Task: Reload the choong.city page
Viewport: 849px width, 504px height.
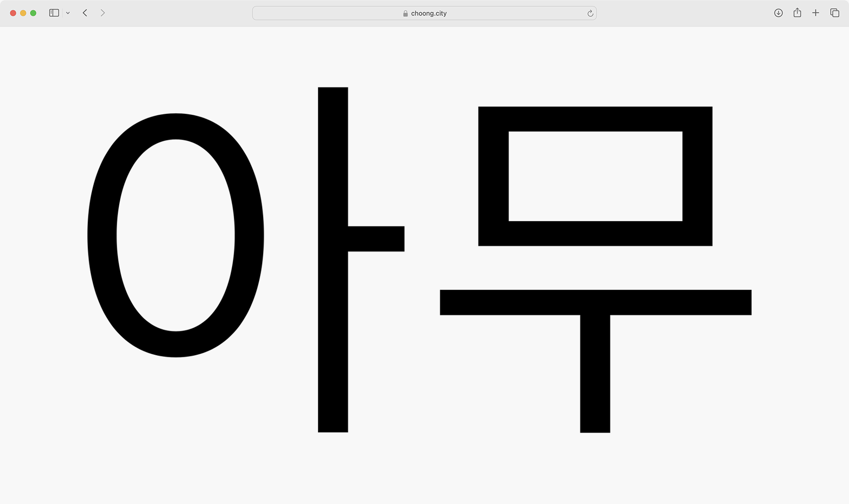Action: (590, 13)
